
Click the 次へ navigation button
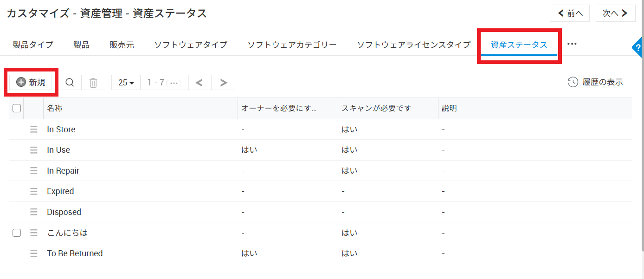[615, 13]
